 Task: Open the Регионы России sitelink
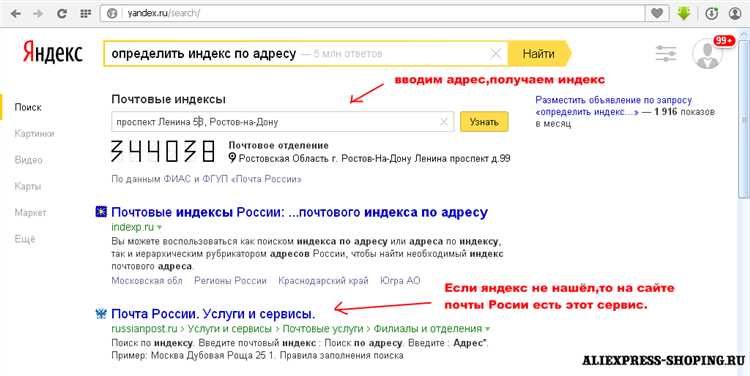pyautogui.click(x=230, y=281)
